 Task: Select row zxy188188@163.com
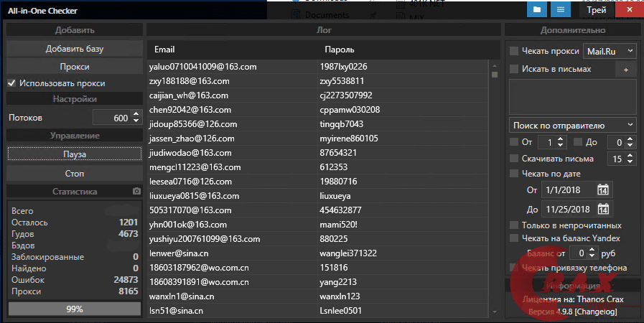(317, 81)
